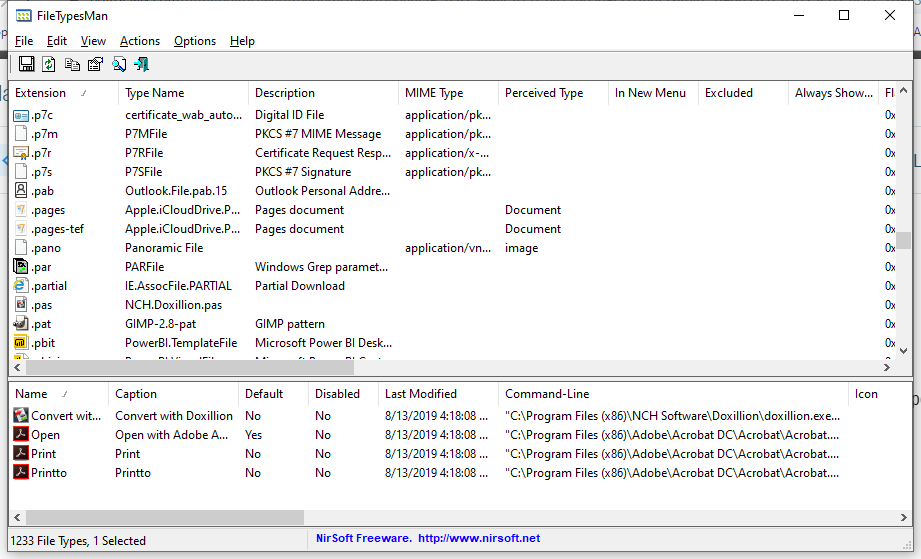Image resolution: width=921 pixels, height=559 pixels.
Task: Open the View menu
Action: 93,41
